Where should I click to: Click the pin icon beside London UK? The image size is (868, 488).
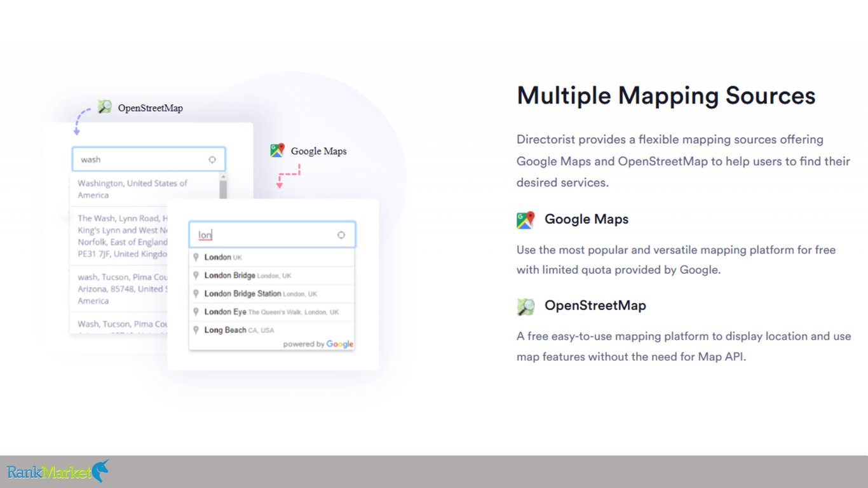pos(196,257)
